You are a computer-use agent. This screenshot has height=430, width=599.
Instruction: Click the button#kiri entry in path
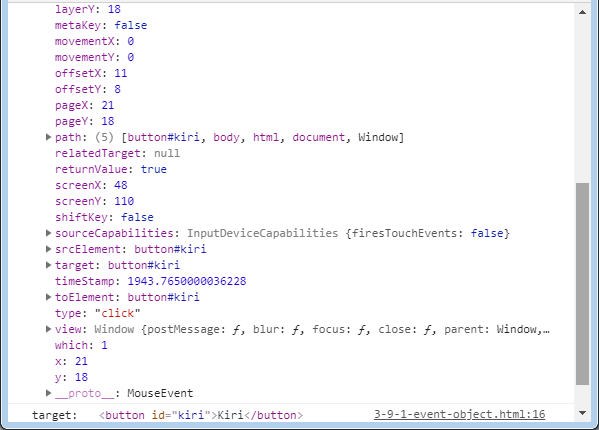[x=164, y=137]
